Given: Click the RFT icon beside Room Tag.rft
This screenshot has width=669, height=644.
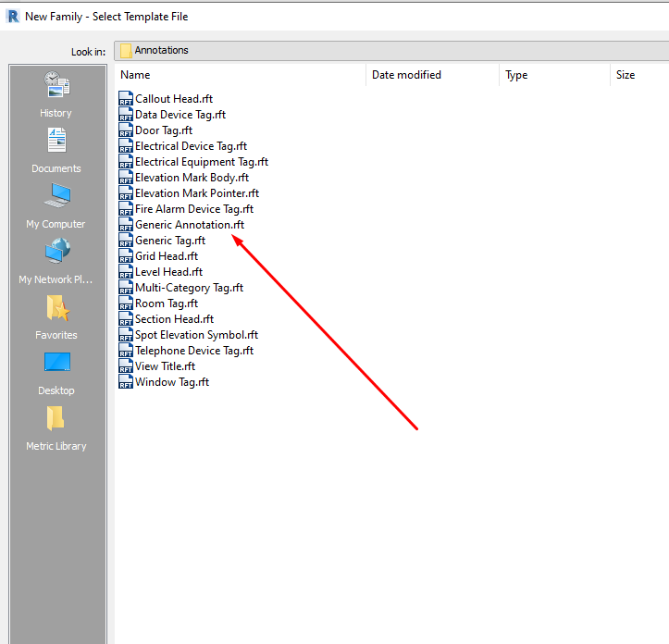Looking at the screenshot, I should [x=126, y=303].
